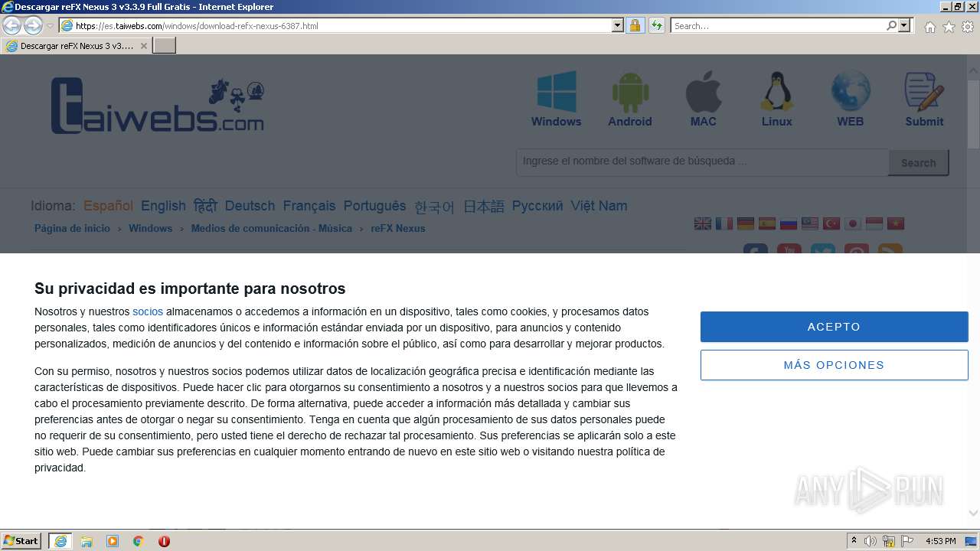Select the United Kingdom flag
This screenshot has height=551, width=980.
click(x=703, y=223)
